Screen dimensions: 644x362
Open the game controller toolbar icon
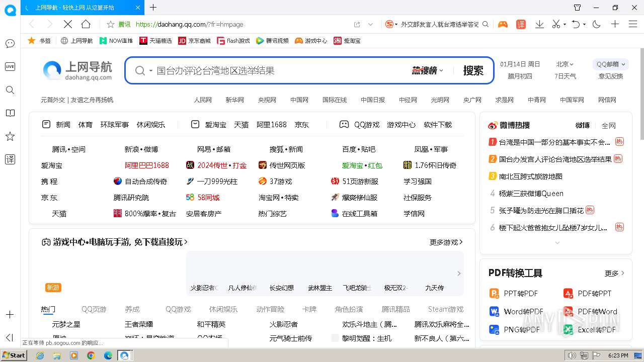503,24
